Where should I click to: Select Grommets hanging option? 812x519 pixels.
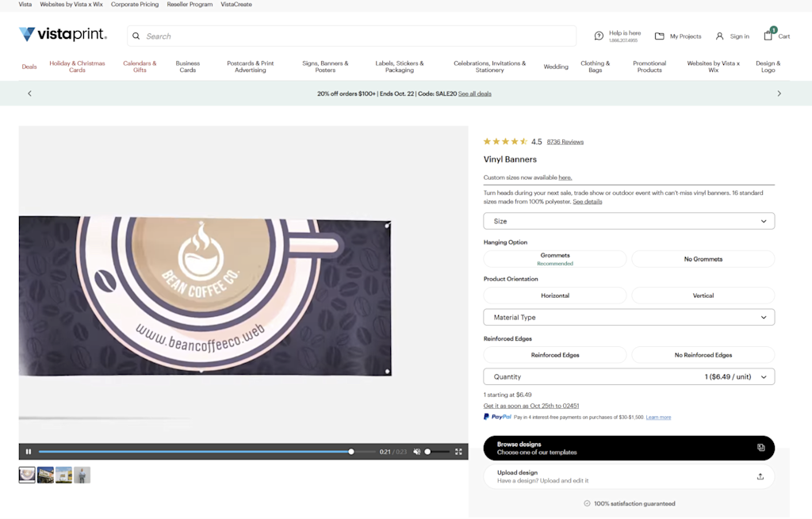(x=554, y=259)
